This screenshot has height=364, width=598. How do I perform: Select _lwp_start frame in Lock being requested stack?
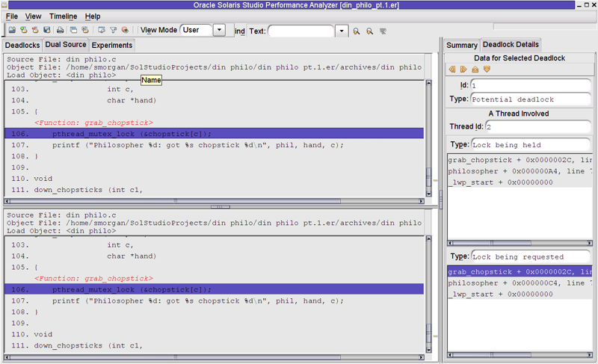click(x=520, y=294)
